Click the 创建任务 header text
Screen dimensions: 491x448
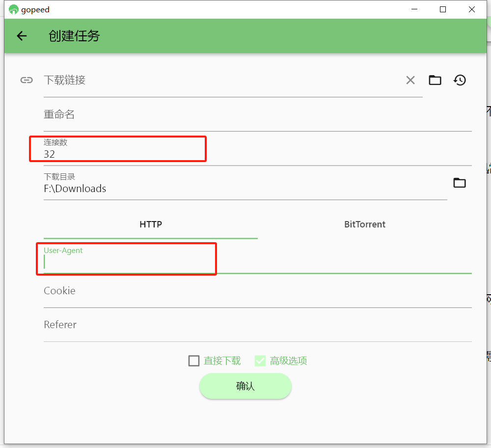74,35
